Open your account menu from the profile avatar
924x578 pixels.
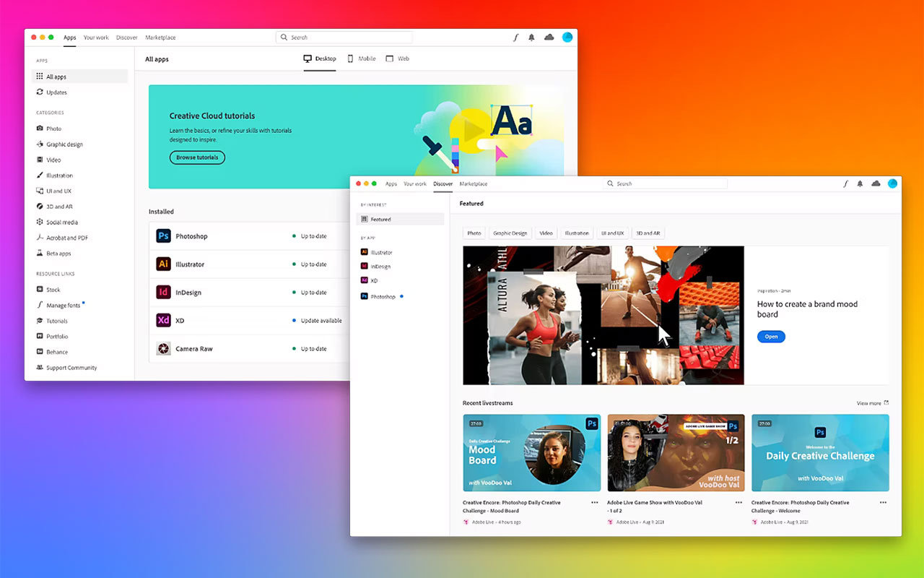click(x=893, y=184)
